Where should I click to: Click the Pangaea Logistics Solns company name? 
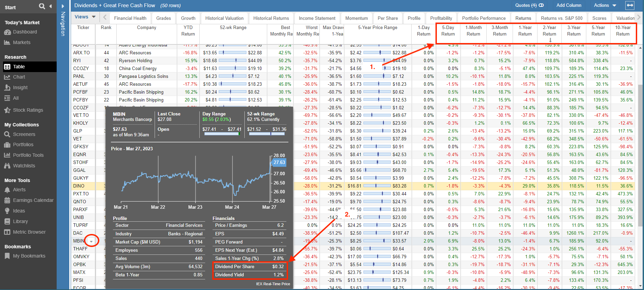coord(143,76)
